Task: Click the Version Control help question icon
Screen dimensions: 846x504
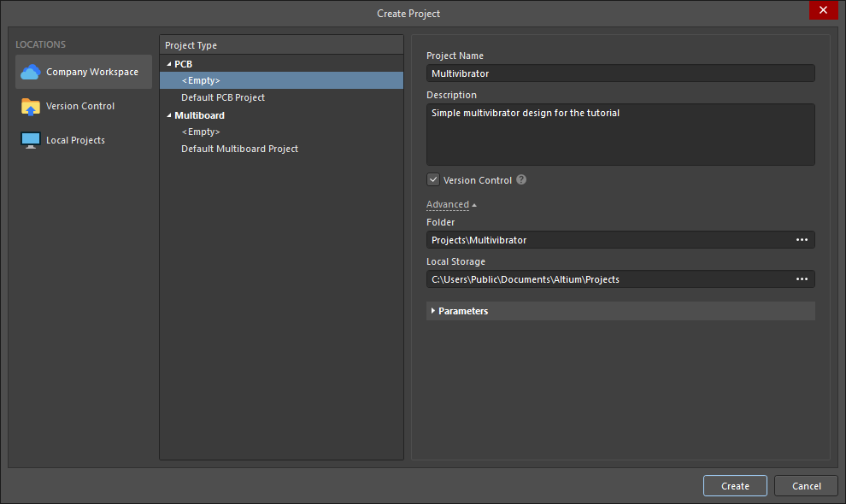Action: [521, 180]
